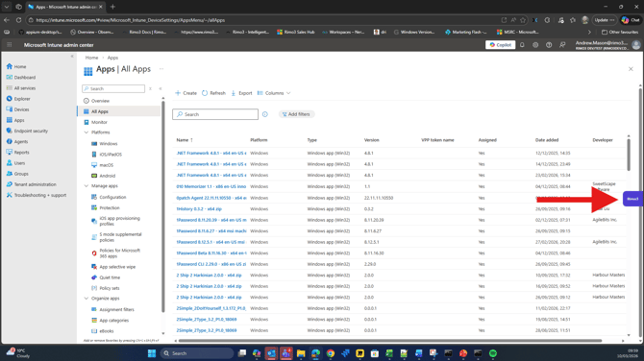Click Add filters button
The height and width of the screenshot is (361, 644).
pyautogui.click(x=296, y=114)
